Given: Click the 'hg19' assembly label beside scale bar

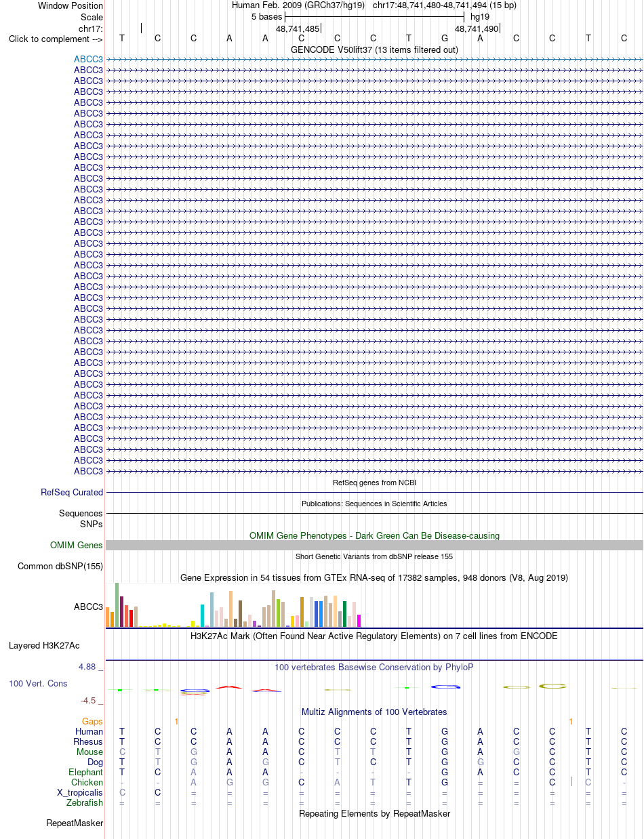Looking at the screenshot, I should point(480,16).
